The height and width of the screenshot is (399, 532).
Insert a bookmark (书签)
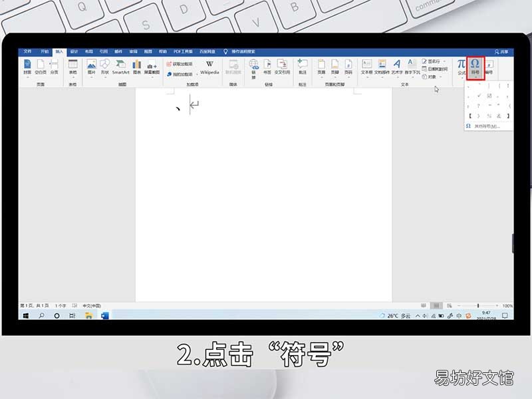[x=267, y=67]
